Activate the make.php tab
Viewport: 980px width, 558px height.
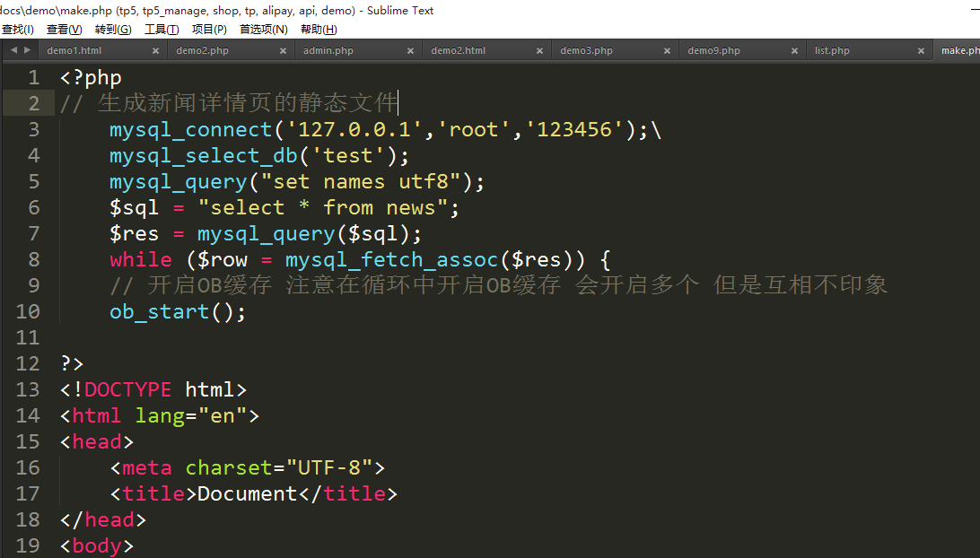959,51
